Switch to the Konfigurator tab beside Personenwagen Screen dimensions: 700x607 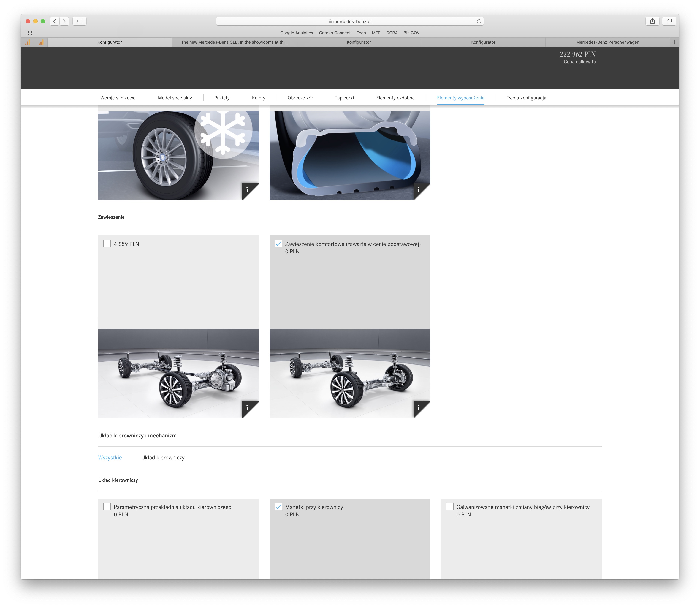[483, 42]
